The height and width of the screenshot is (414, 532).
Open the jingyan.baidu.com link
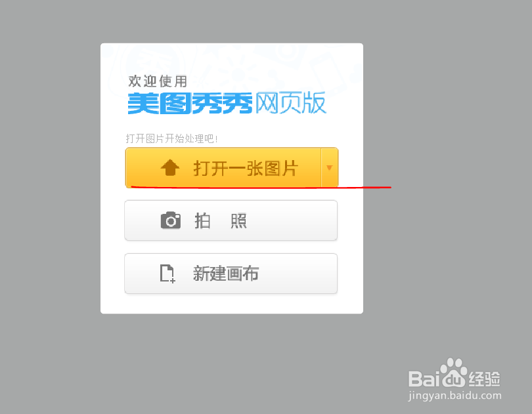pyautogui.click(x=454, y=396)
